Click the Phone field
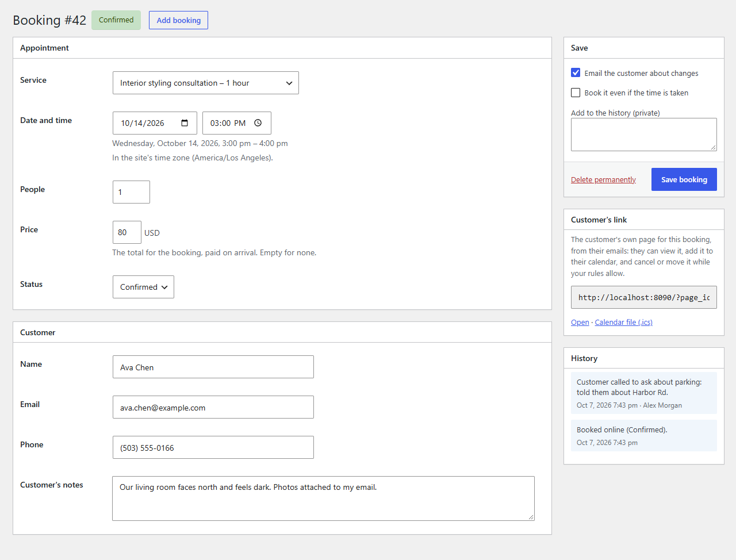736x560 pixels. [x=213, y=447]
